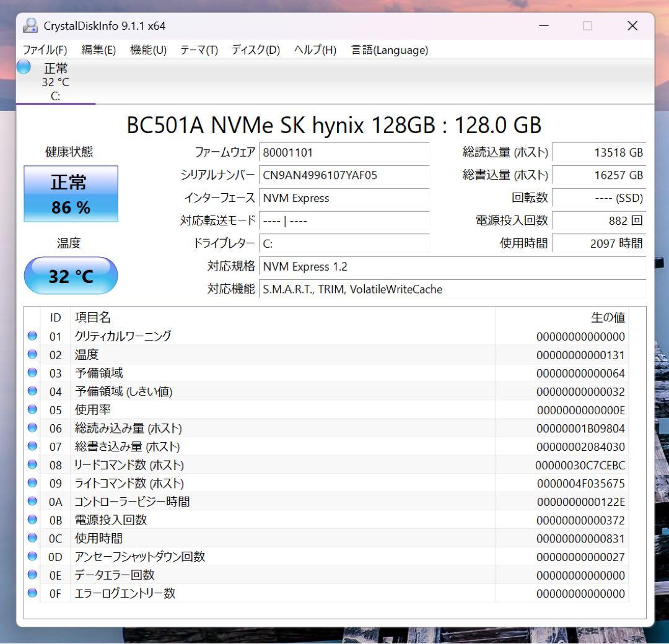669x644 pixels.
Task: Click the status orb for ID 0C 使用時間 row
Action: click(32, 537)
